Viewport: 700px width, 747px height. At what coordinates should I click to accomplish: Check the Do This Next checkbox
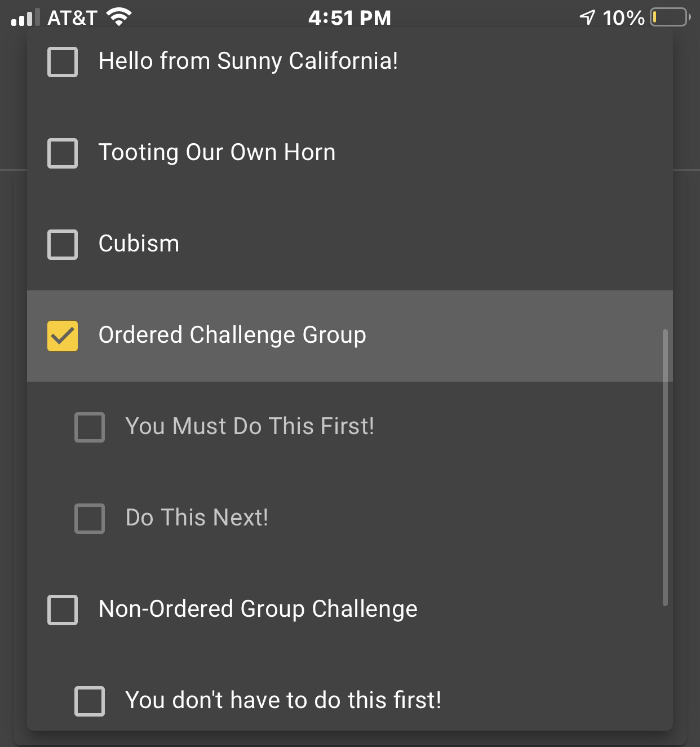pyautogui.click(x=90, y=518)
